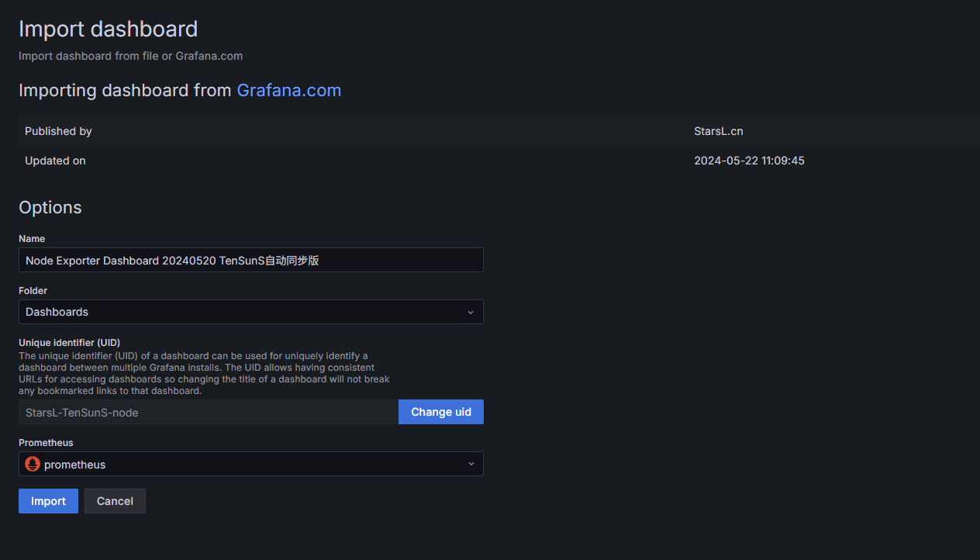The width and height of the screenshot is (980, 560).
Task: Click the Name field label
Action: [32, 238]
